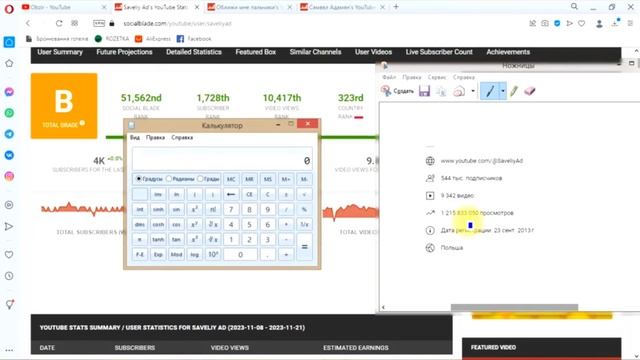Click the 1,728th subscriber rank
Viewport: 640px width, 360px height.
click(213, 98)
